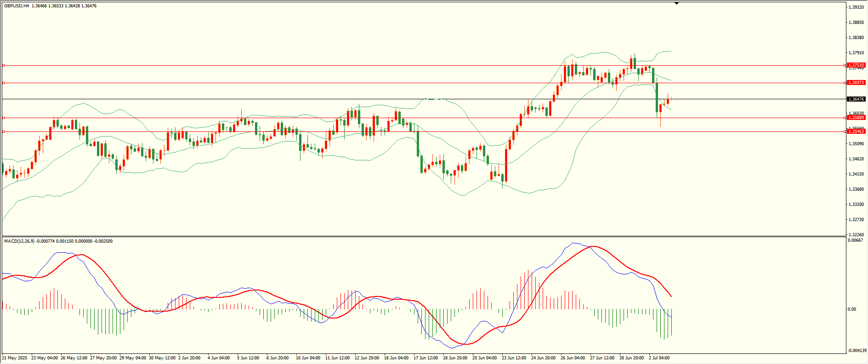Click the 1.34620 price axis value
The width and height of the screenshot is (868, 364).
click(x=856, y=159)
